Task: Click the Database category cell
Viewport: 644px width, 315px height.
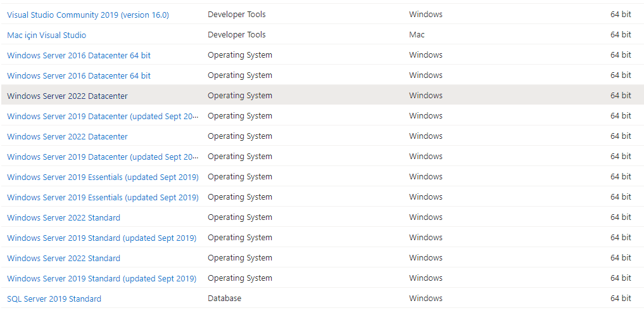Action: click(x=224, y=298)
